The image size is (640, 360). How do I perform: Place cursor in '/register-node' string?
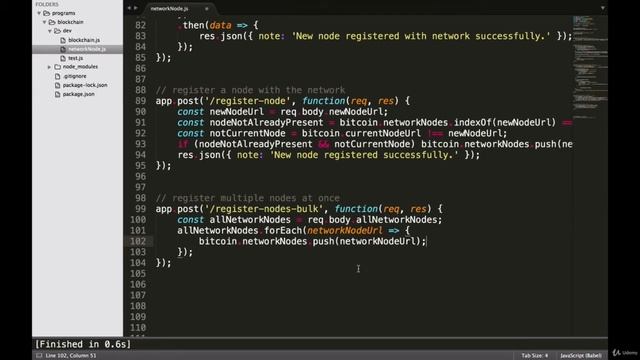pos(247,101)
